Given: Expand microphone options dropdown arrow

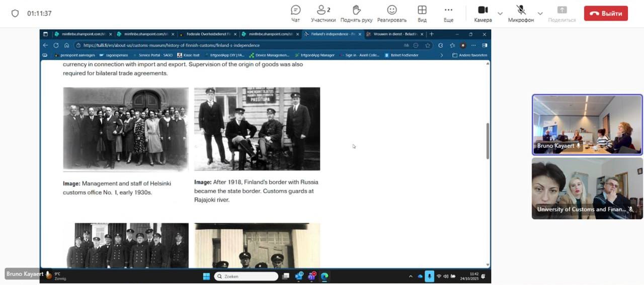Looking at the screenshot, I should (540, 14).
